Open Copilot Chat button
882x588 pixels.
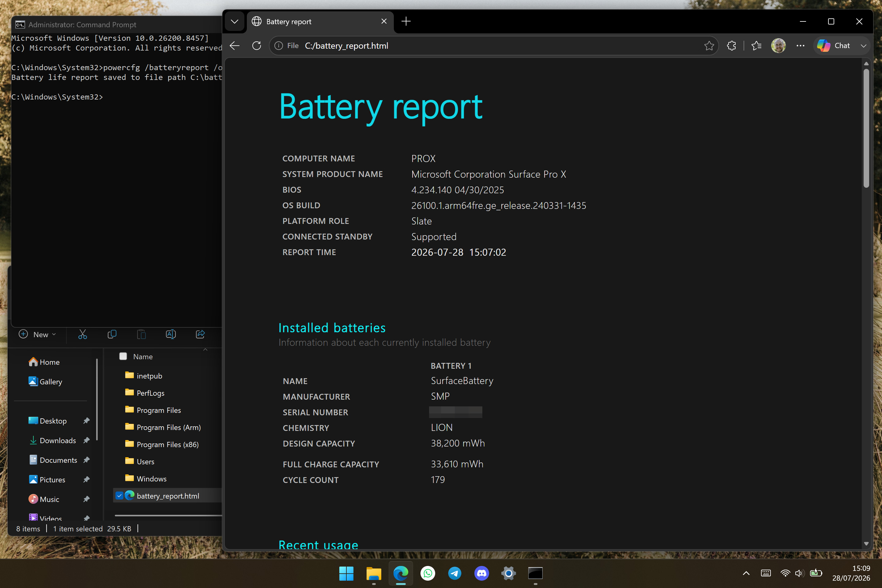click(834, 46)
